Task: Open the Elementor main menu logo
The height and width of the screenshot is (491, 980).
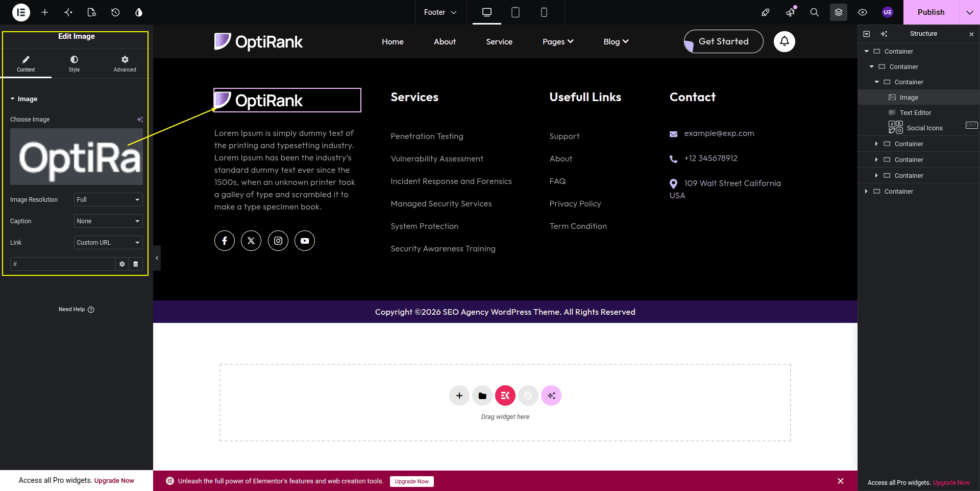Action: (x=21, y=12)
